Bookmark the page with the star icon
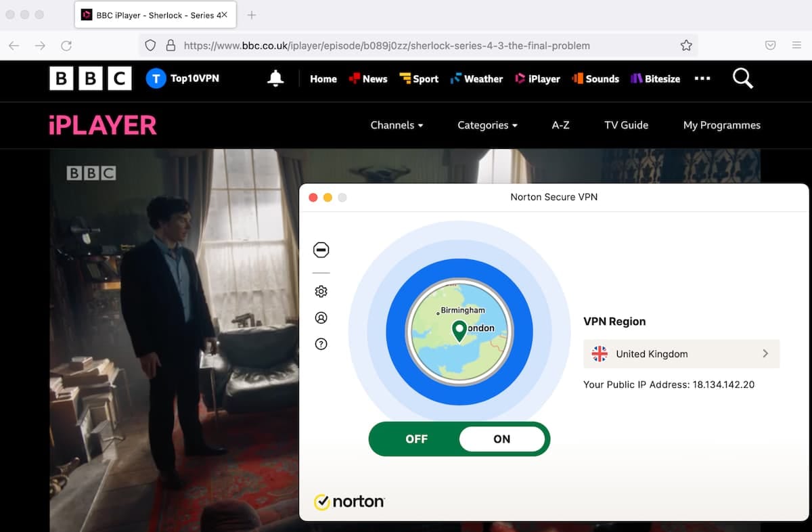Viewport: 812px width, 532px height. pos(686,45)
